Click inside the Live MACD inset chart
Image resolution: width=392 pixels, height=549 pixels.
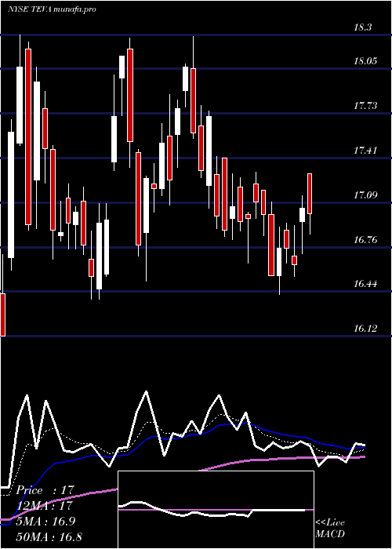[x=216, y=510]
